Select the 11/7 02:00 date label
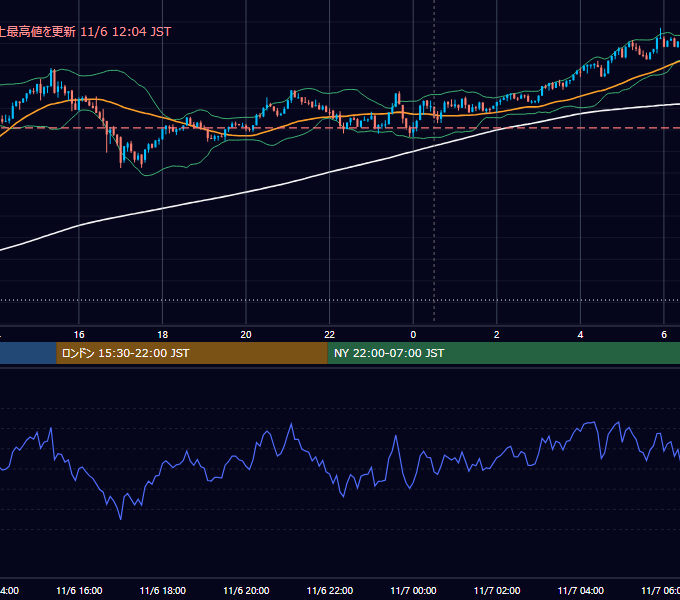 497,590
